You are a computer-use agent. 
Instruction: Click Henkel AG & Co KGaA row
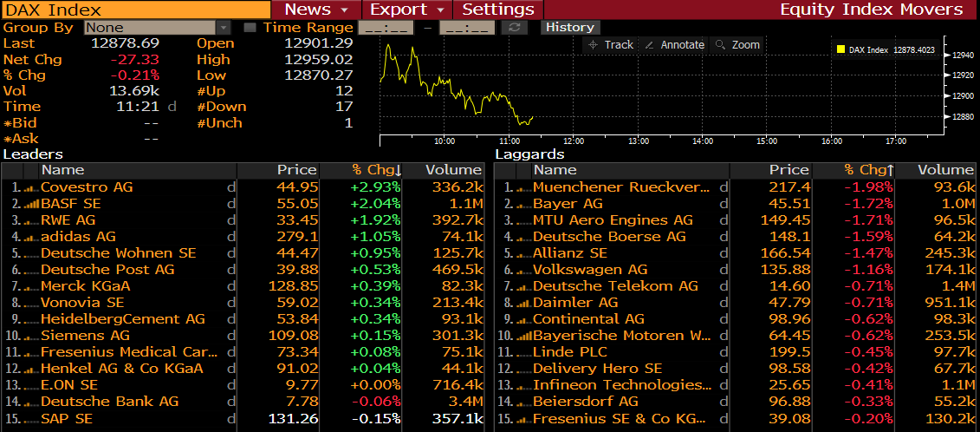coord(243,369)
